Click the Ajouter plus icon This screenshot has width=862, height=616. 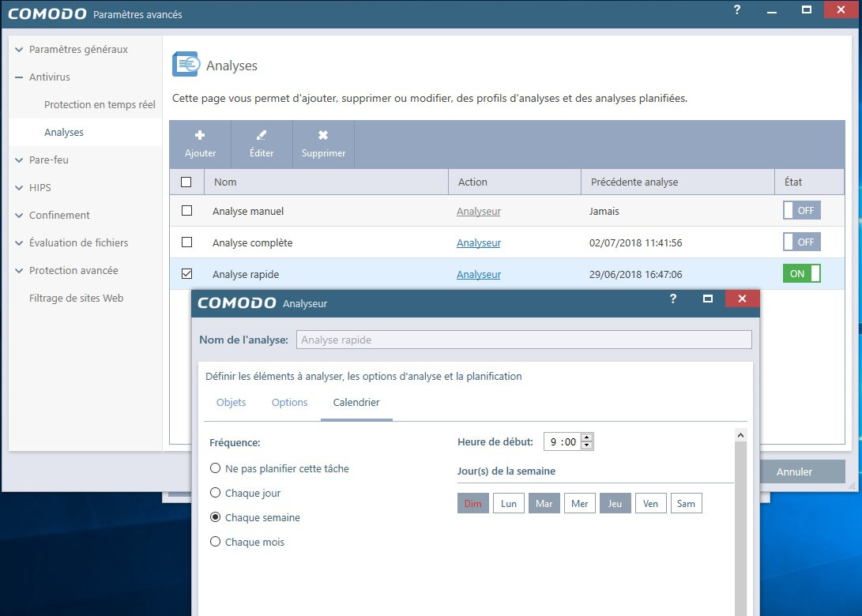(200, 135)
